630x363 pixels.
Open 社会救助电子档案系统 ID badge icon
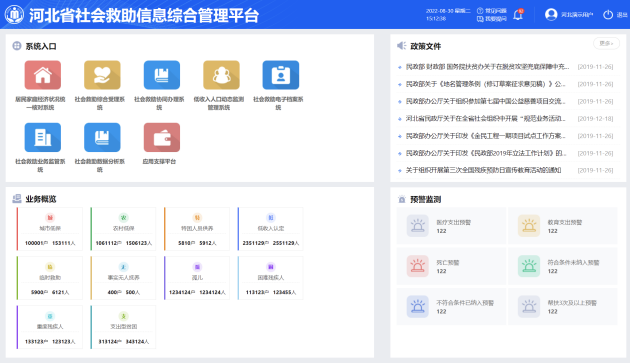click(x=281, y=75)
